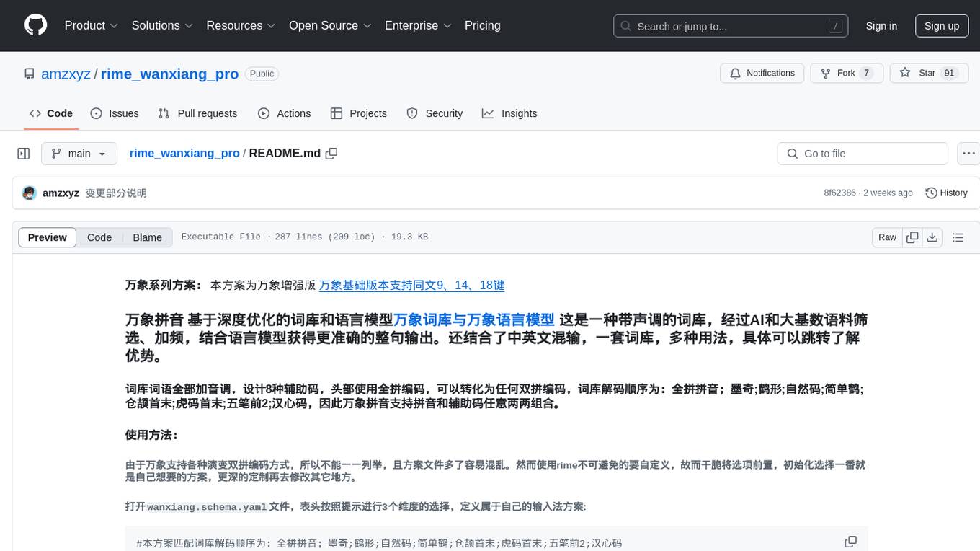This screenshot has height=551, width=980.
Task: Open the GitHub home logo
Action: click(36, 25)
